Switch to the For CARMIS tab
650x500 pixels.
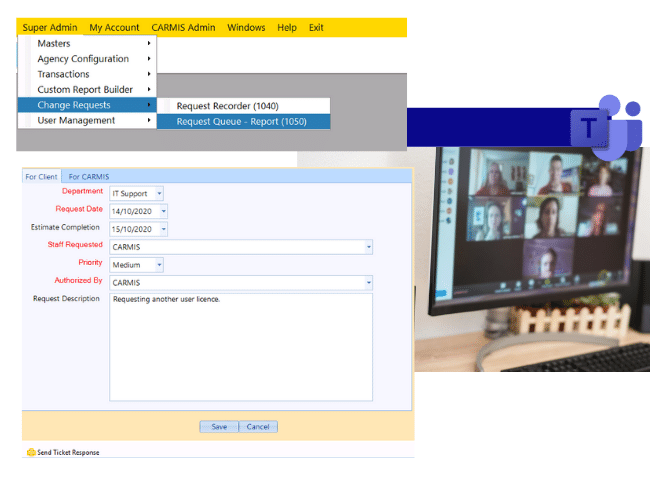pyautogui.click(x=89, y=177)
